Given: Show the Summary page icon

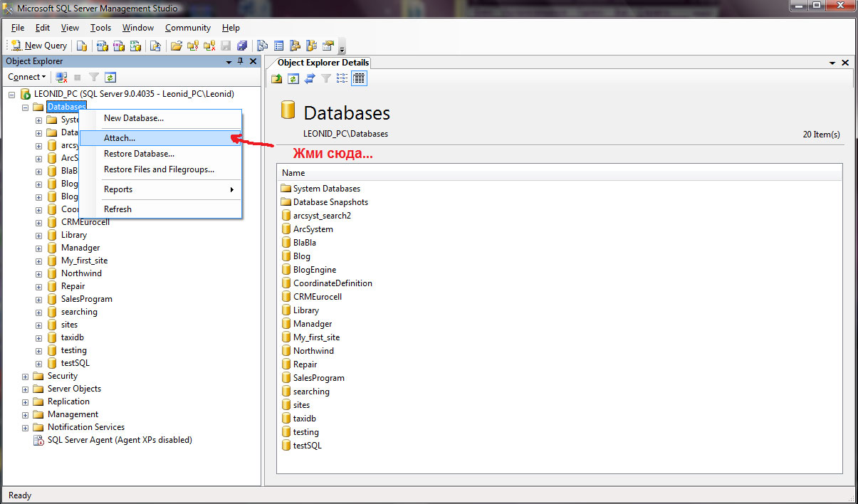Looking at the screenshot, I should pyautogui.click(x=278, y=46).
